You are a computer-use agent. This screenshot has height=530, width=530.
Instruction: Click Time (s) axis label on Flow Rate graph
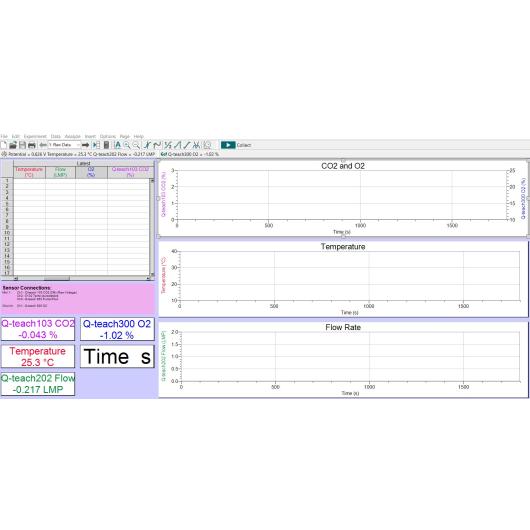[x=350, y=393]
